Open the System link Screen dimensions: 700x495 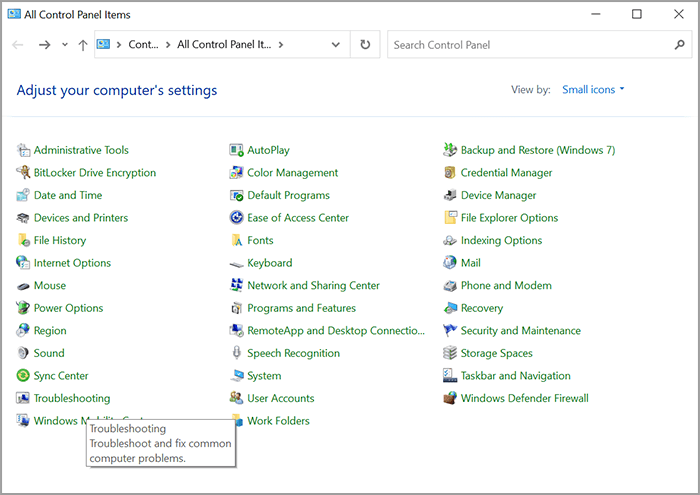coord(264,376)
